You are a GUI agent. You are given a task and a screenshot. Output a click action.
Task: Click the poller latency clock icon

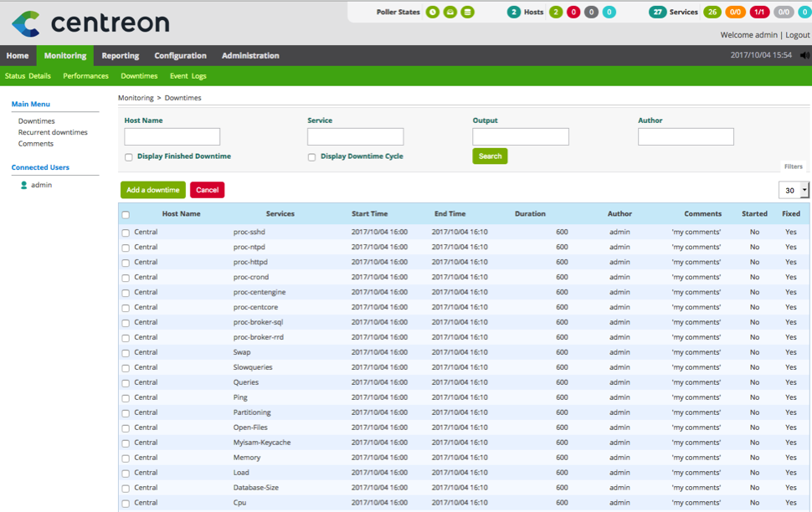tap(433, 12)
